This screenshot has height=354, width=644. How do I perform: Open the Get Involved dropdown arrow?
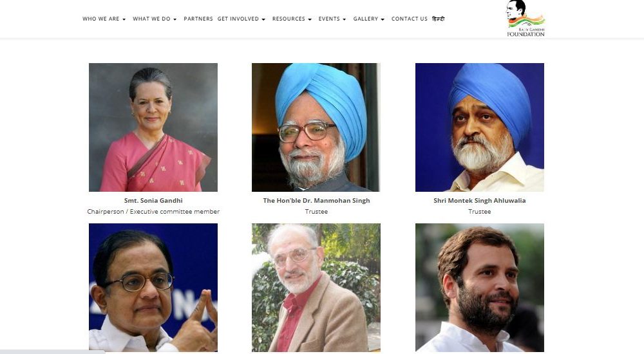263,19
